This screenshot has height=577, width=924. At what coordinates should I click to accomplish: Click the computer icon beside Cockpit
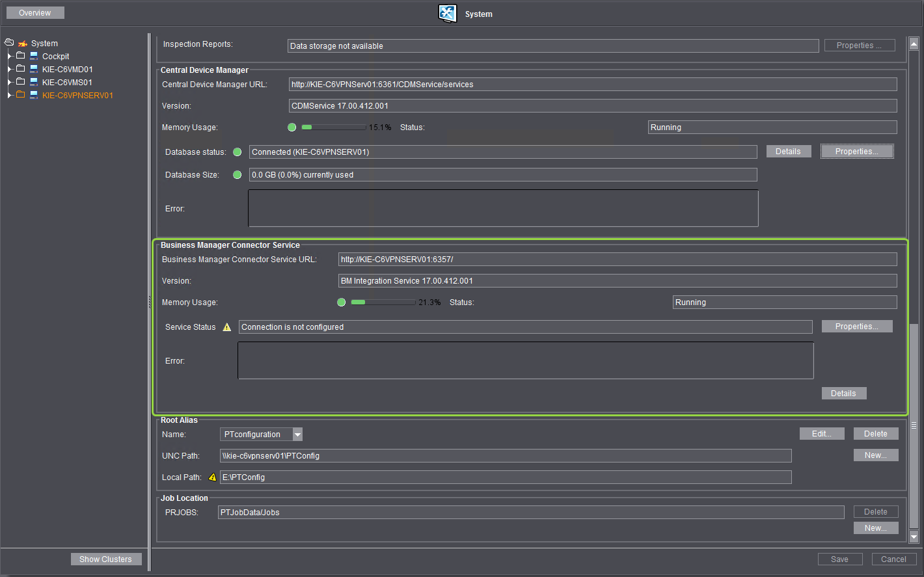33,56
